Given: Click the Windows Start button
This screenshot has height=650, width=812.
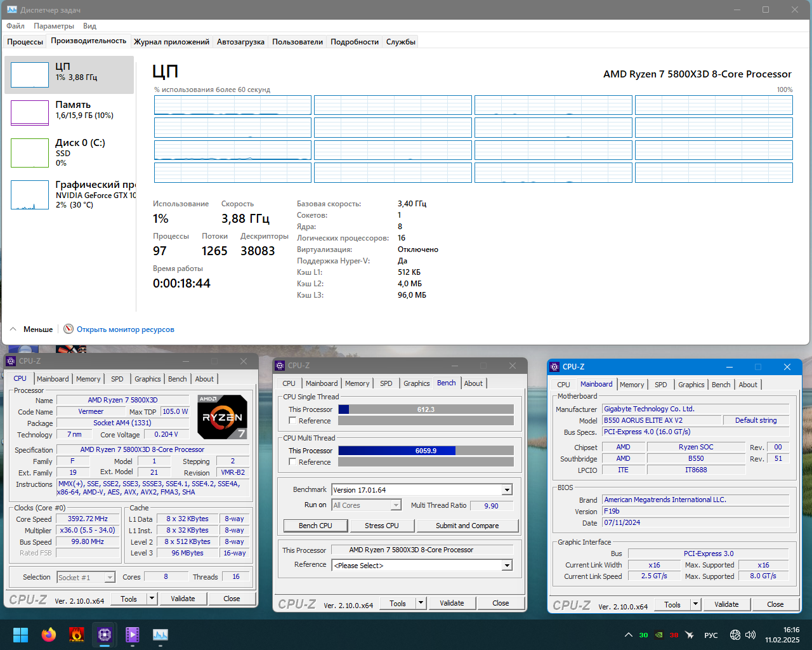Looking at the screenshot, I should [x=20, y=634].
